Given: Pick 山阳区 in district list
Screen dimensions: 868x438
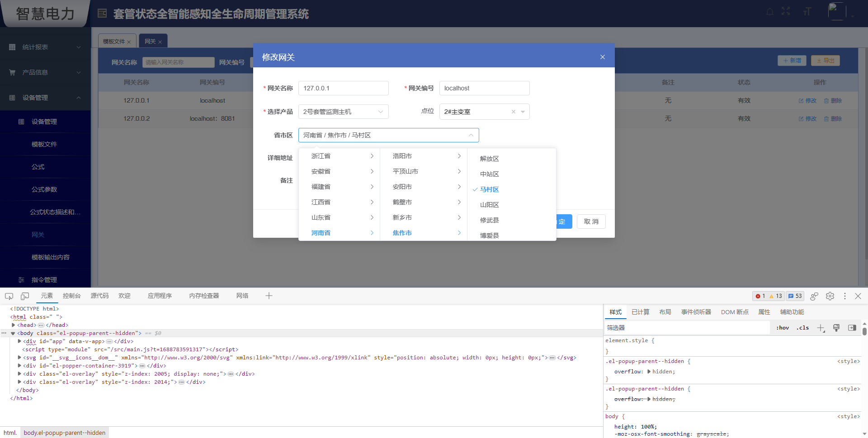Looking at the screenshot, I should pos(512,205).
